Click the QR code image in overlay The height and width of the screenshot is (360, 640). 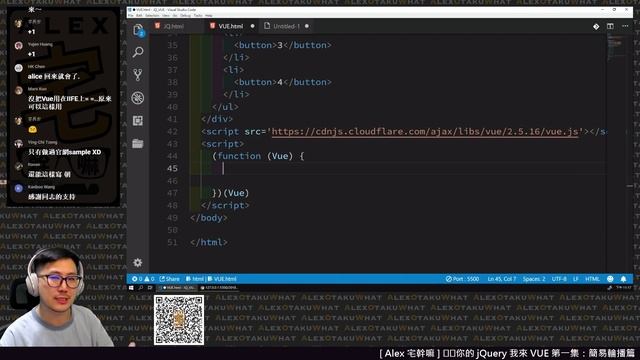point(179,320)
